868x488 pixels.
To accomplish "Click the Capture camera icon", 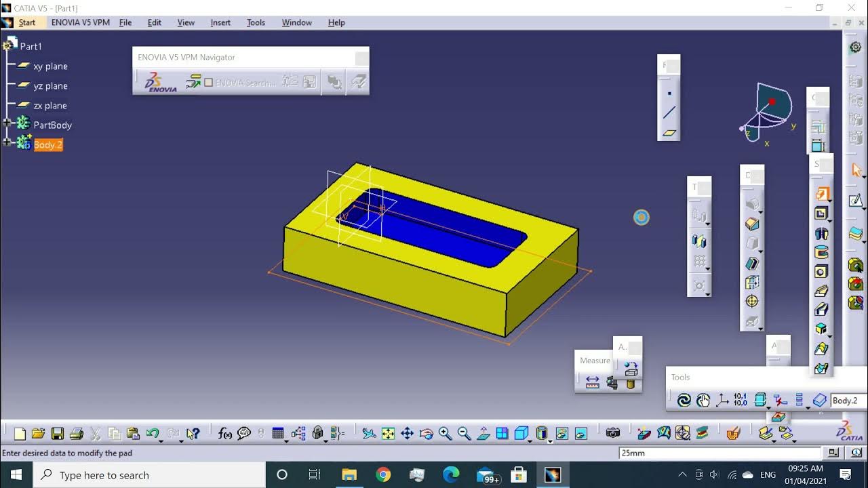I will pyautogui.click(x=613, y=434).
